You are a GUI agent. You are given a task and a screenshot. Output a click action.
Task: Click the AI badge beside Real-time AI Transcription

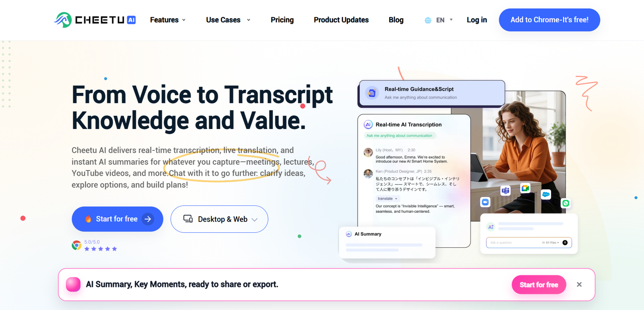pos(368,125)
